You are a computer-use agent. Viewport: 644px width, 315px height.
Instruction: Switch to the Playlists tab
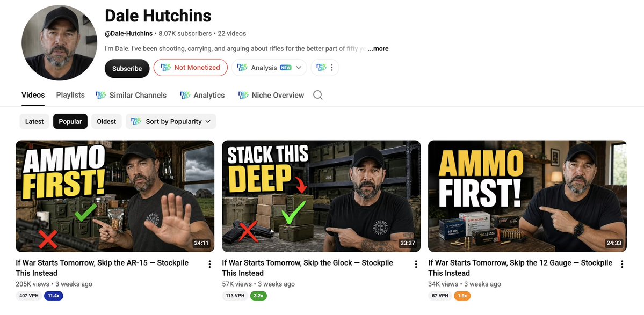click(x=70, y=95)
